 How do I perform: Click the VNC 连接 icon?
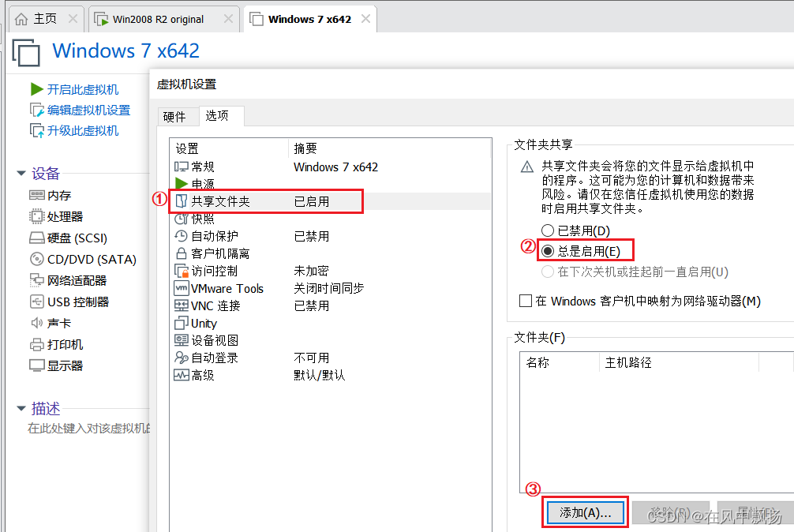[182, 305]
